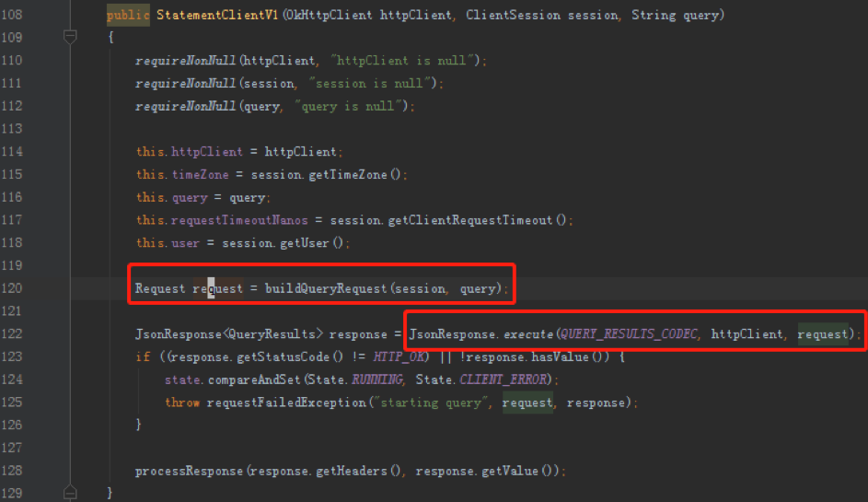Click the "starting query" string literal
The image size is (868, 502).
[x=431, y=403]
